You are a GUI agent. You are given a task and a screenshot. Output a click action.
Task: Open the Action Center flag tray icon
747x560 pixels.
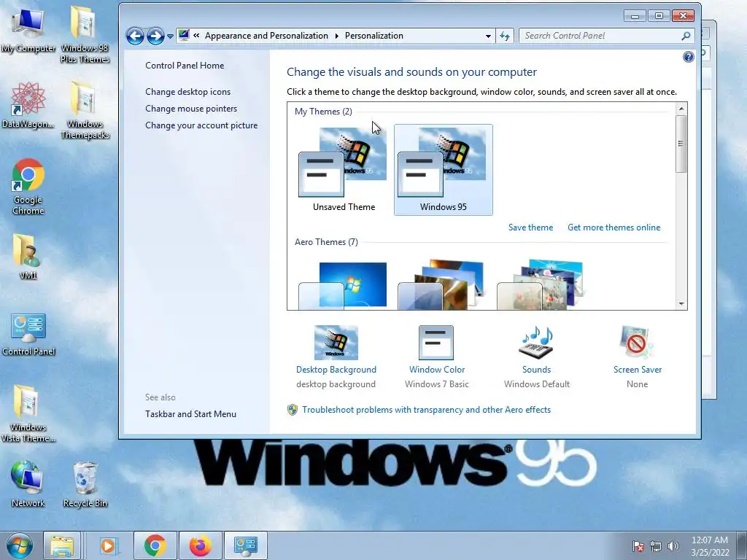pyautogui.click(x=638, y=546)
